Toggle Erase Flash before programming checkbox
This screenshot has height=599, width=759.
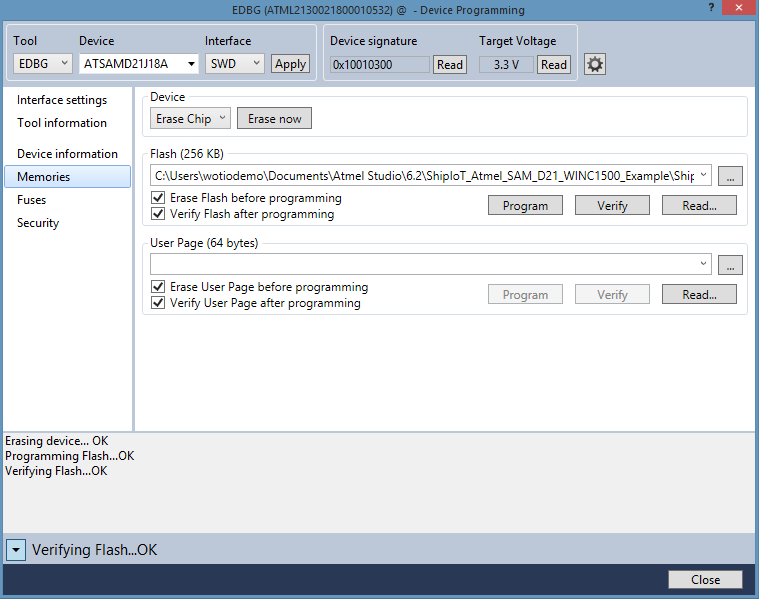[158, 198]
